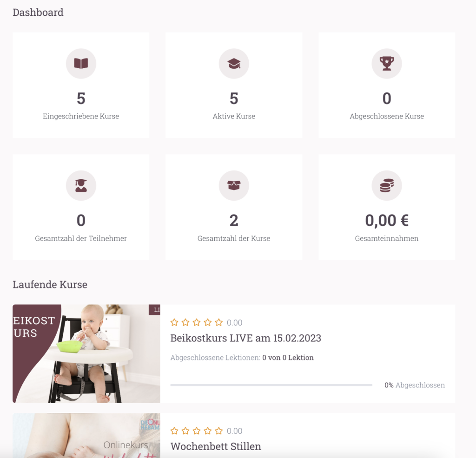This screenshot has height=458, width=476.
Task: Open Beikostkurs LIVE am 15.02.2023 course title
Action: 245,338
